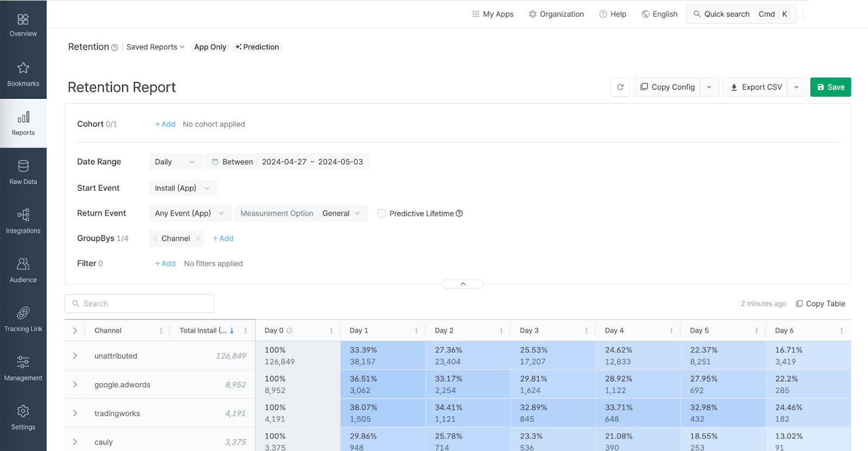Click the green Save button
Viewport: 868px width, 451px height.
[x=830, y=87]
